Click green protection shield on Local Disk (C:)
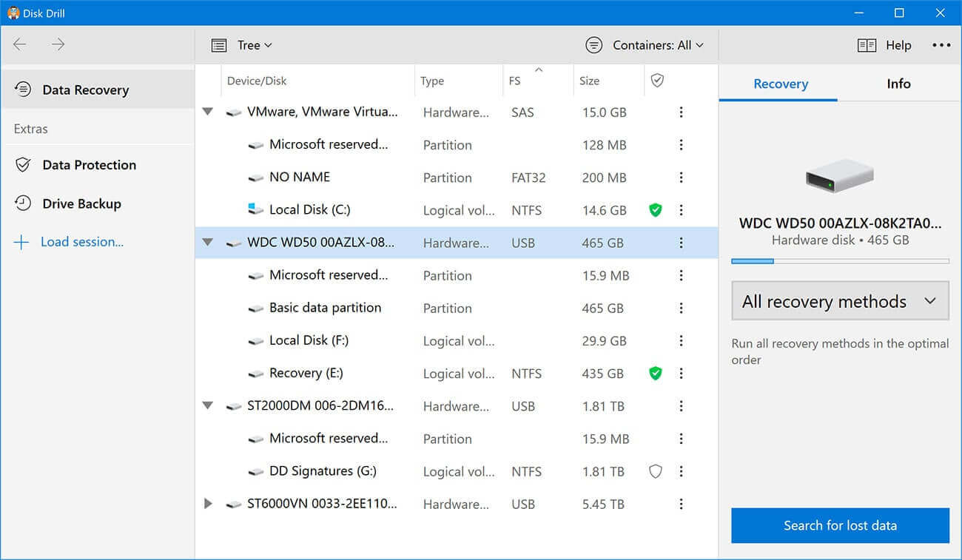Viewport: 962px width, 560px height. [x=655, y=210]
